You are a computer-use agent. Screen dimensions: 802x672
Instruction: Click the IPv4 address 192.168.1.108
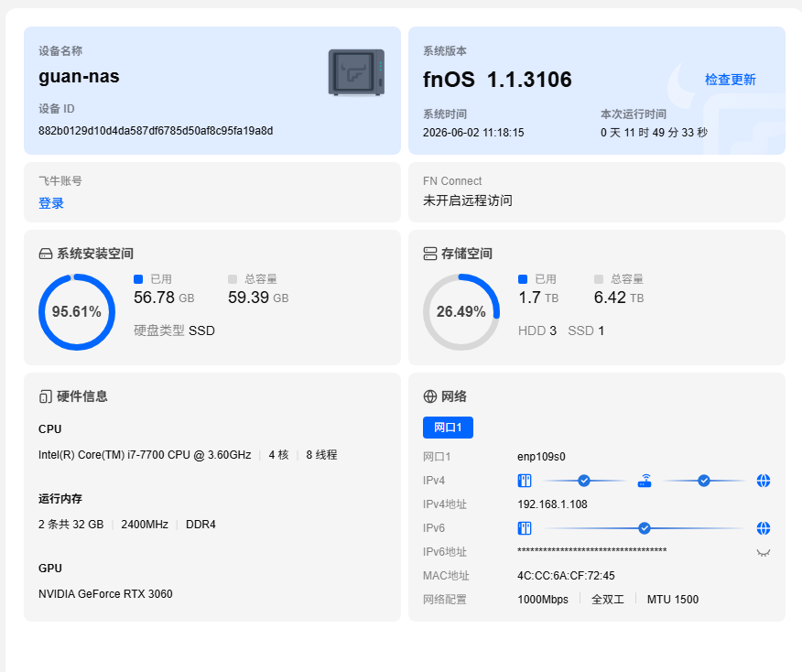552,504
